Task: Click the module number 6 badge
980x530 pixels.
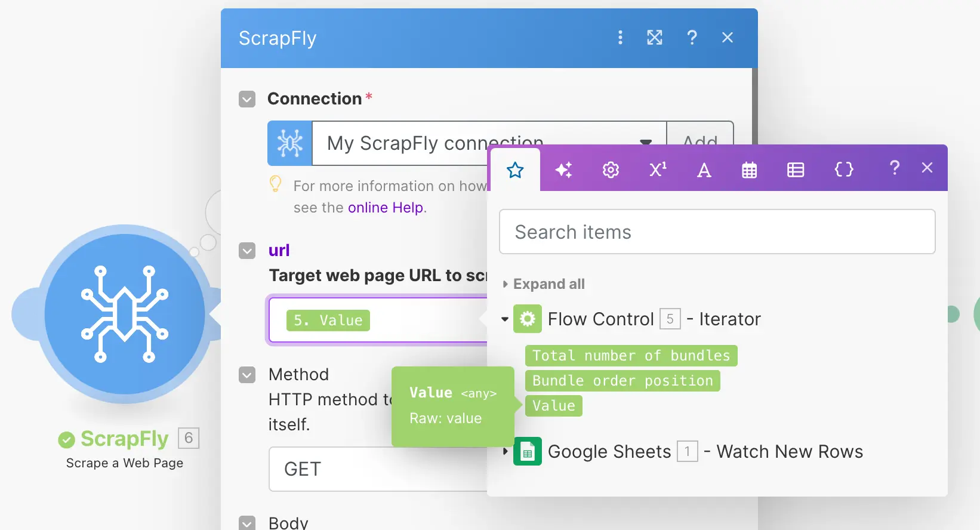Action: (189, 438)
